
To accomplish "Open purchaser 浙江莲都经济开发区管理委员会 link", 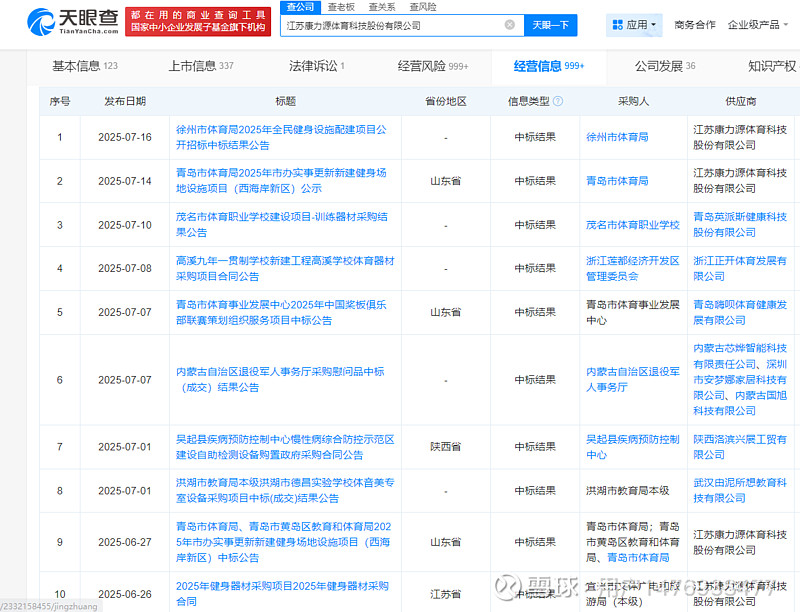I will click(633, 268).
